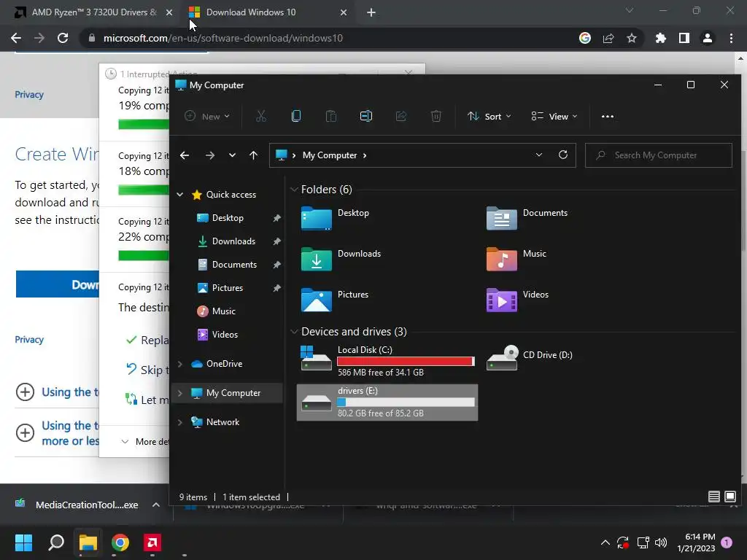Open recent locations dropdown chevron
This screenshot has width=747, height=560.
click(232, 155)
